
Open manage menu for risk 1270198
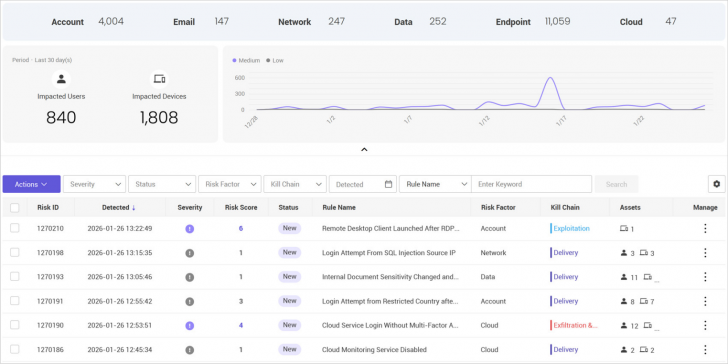click(705, 253)
